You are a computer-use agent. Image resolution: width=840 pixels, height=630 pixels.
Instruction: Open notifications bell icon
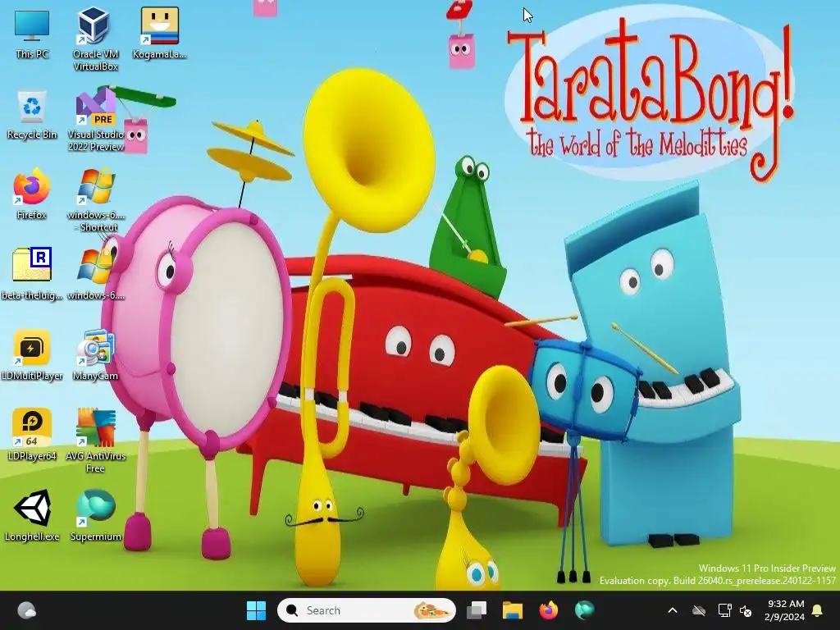tap(818, 610)
